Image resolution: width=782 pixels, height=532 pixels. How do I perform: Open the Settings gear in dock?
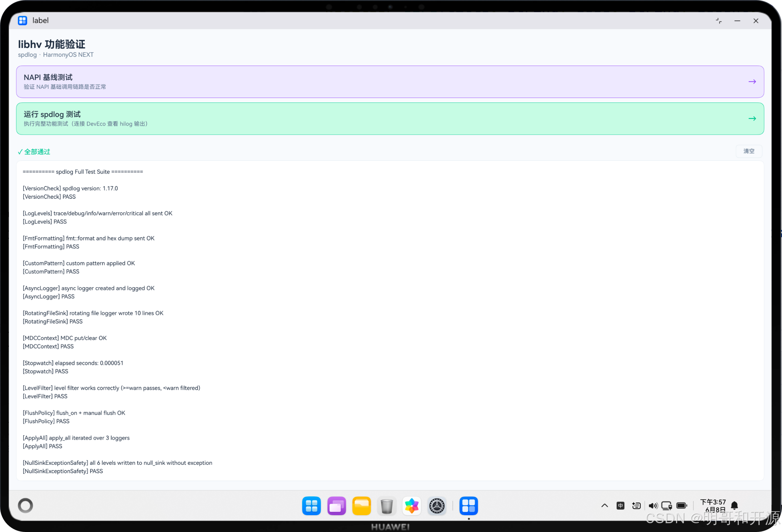pyautogui.click(x=437, y=506)
